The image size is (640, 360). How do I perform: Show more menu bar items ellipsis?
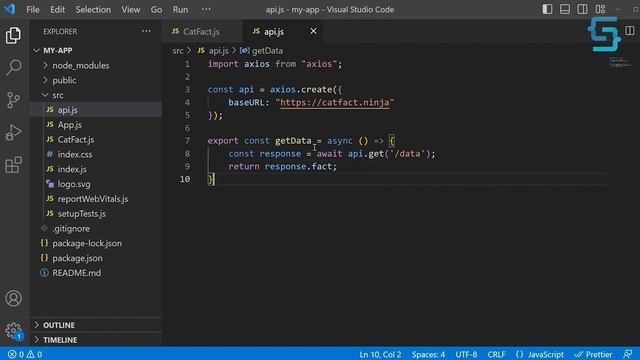[206, 9]
